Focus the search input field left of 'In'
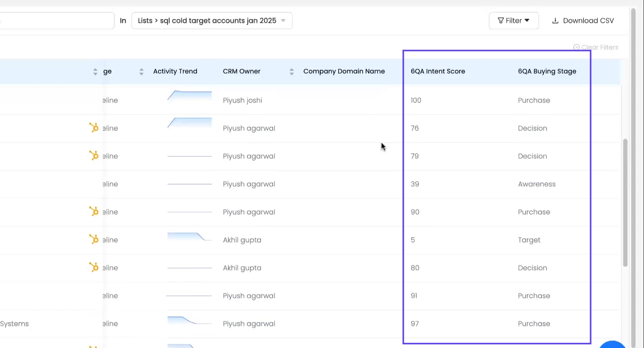 click(x=56, y=21)
